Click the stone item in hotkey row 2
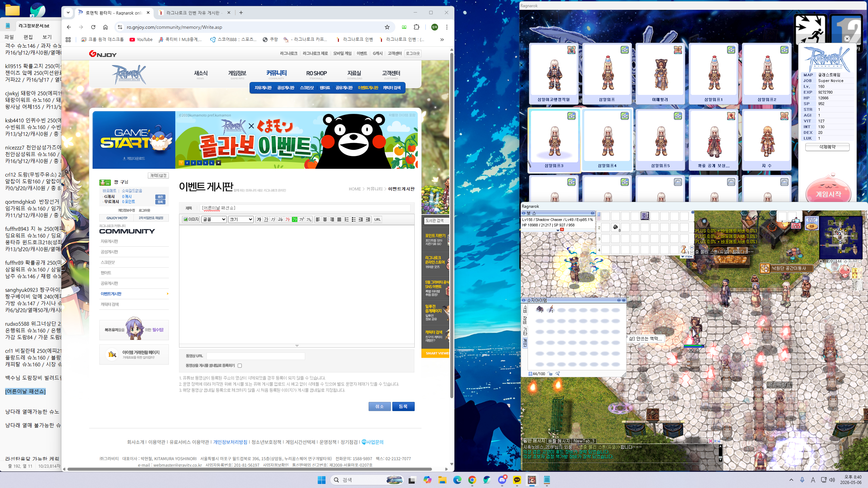 [616, 227]
